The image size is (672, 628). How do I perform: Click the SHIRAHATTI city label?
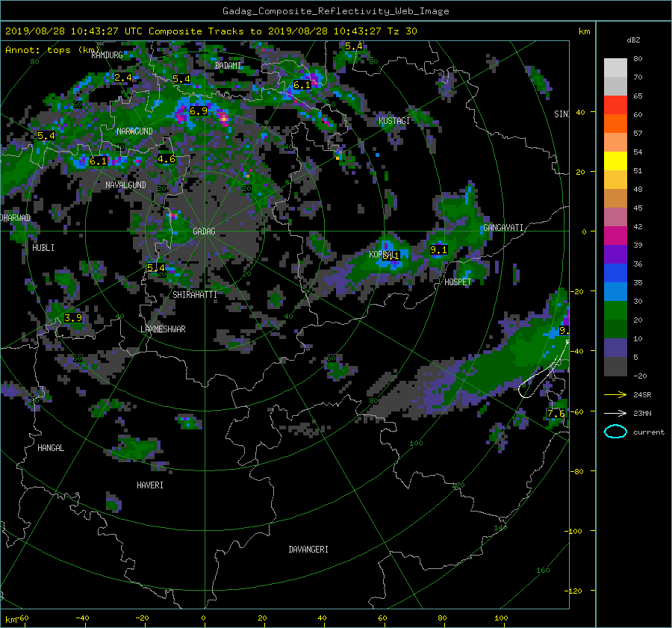tap(195, 295)
